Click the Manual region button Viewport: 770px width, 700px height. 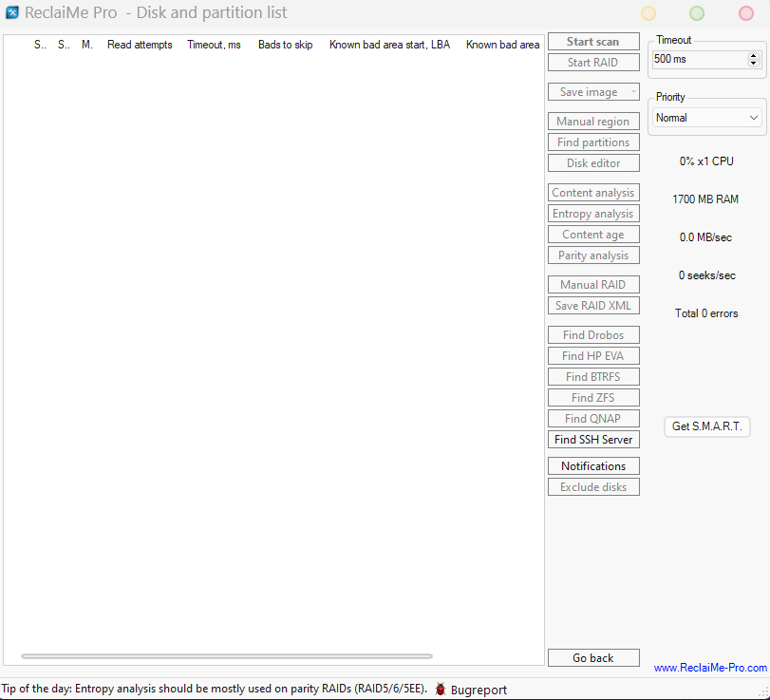coord(593,122)
